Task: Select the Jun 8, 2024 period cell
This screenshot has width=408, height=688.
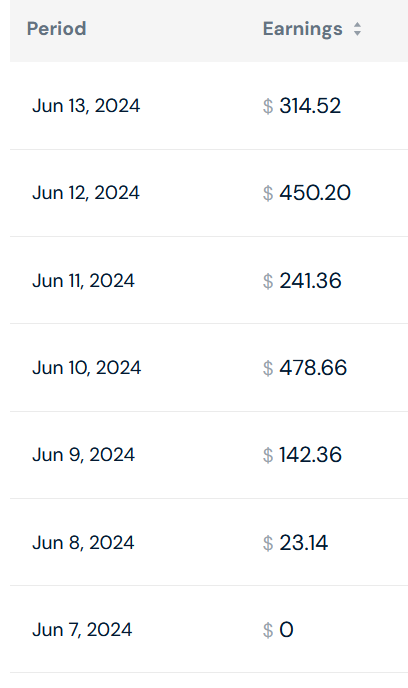Action: pos(83,543)
